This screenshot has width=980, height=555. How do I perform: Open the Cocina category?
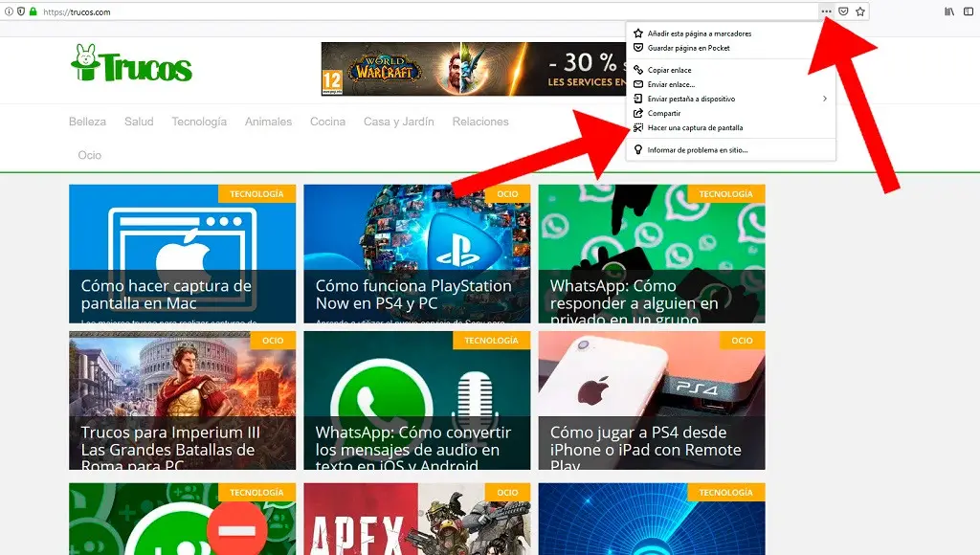coord(327,122)
